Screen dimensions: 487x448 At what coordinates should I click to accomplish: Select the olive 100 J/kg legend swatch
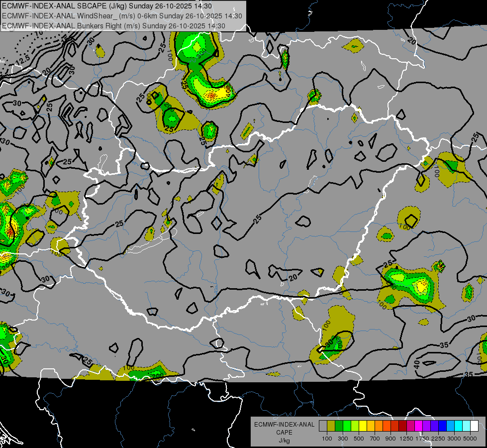tap(331, 426)
